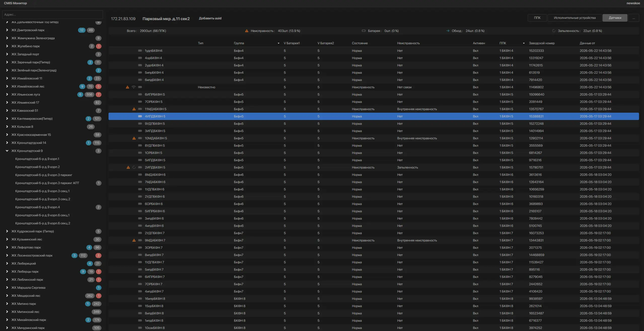The image size is (644, 331).
Task: Select Кронштадтский б-р д.9 корп.6 секц.2
Action: pos(43,223)
